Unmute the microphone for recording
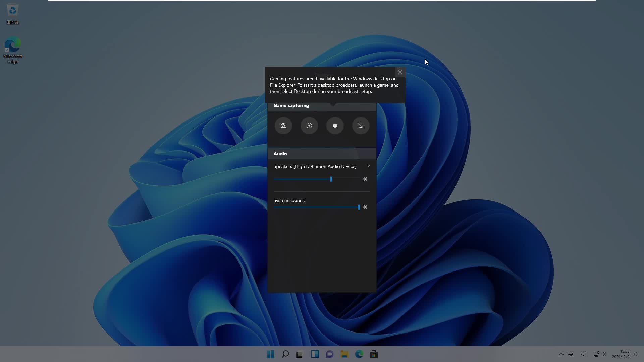 [361, 126]
